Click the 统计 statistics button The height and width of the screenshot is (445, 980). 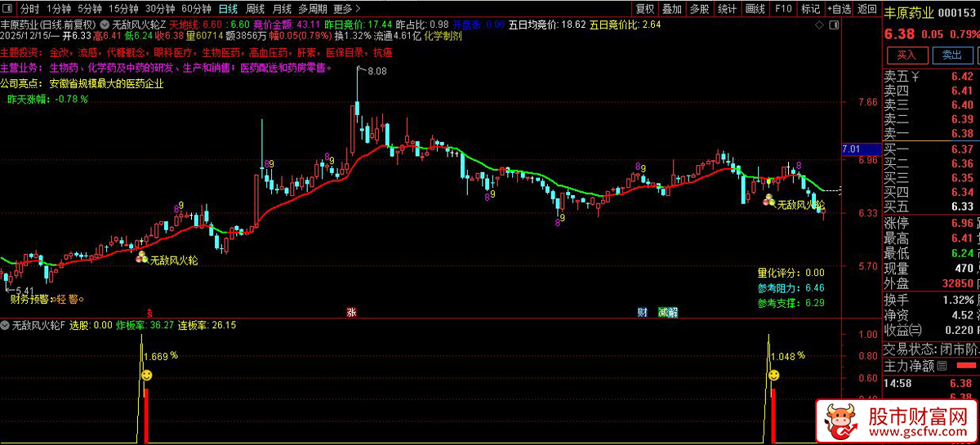click(x=726, y=9)
